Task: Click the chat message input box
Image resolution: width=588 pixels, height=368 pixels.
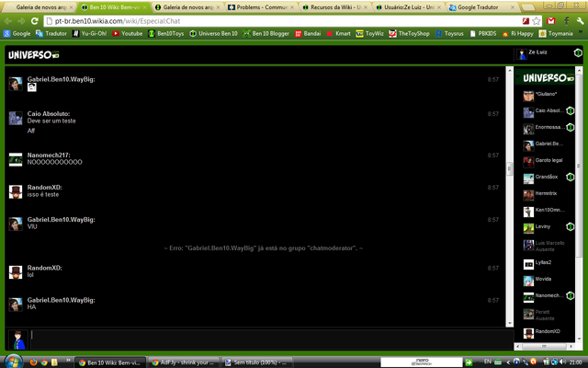Action: pos(271,339)
